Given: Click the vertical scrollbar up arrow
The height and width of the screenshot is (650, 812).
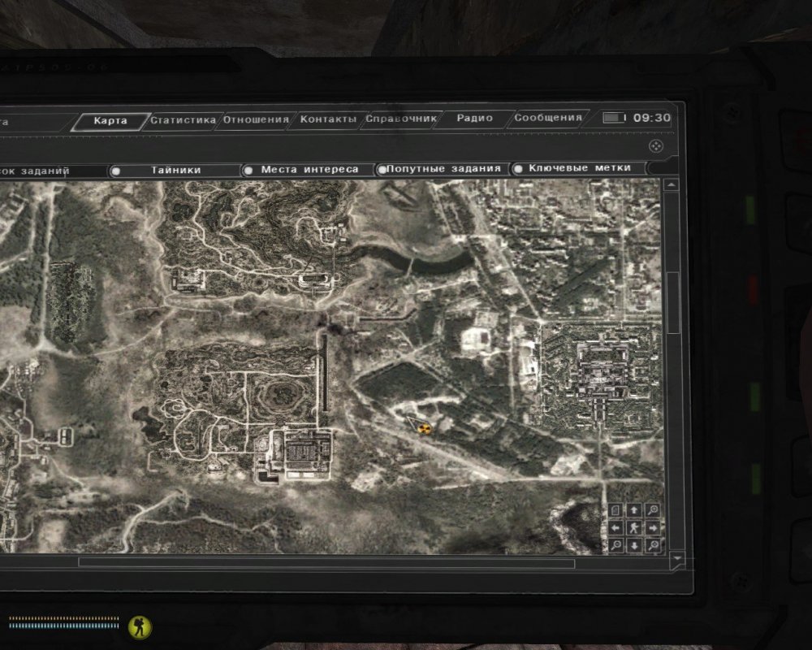Looking at the screenshot, I should click(672, 184).
